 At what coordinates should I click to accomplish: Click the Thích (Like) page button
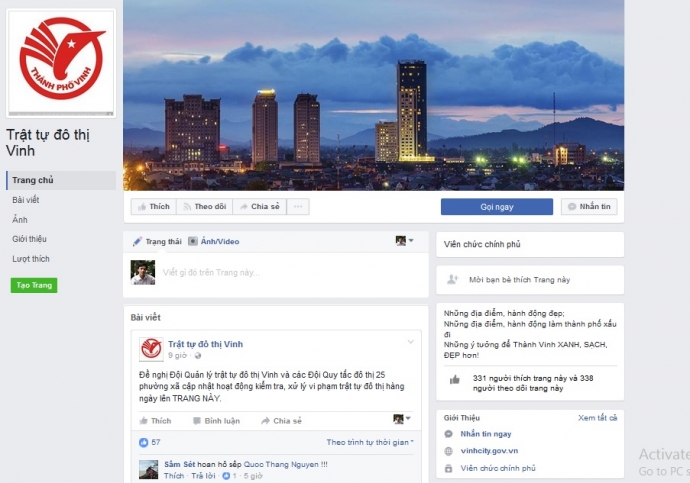(153, 207)
